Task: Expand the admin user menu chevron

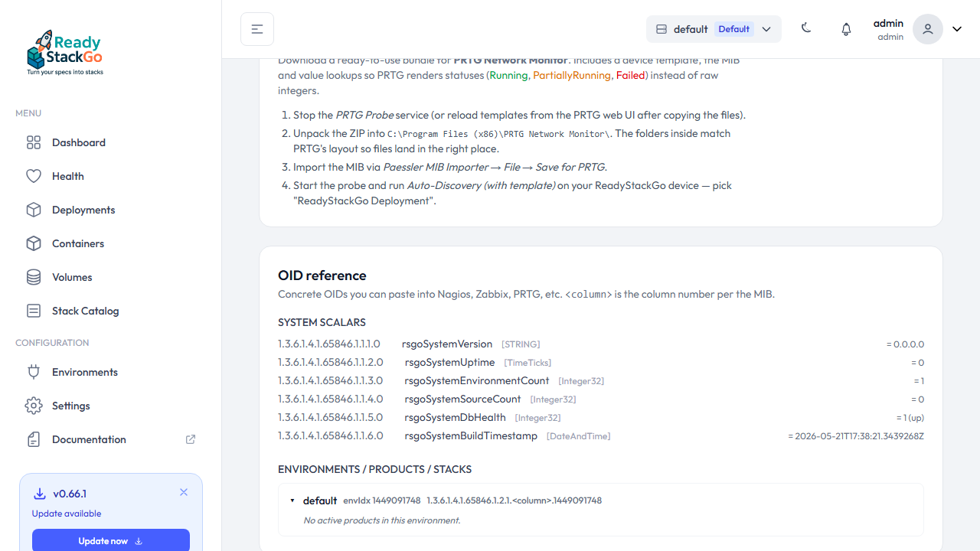Action: point(957,29)
